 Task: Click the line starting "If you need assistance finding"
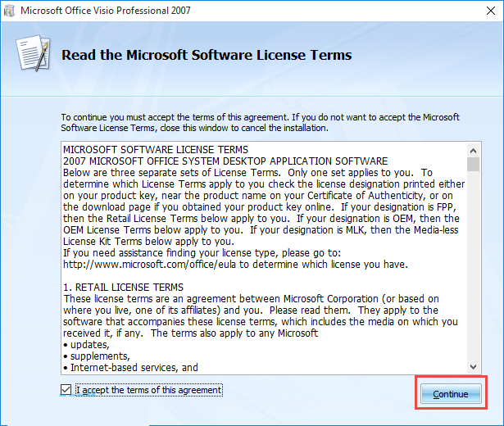(202, 253)
